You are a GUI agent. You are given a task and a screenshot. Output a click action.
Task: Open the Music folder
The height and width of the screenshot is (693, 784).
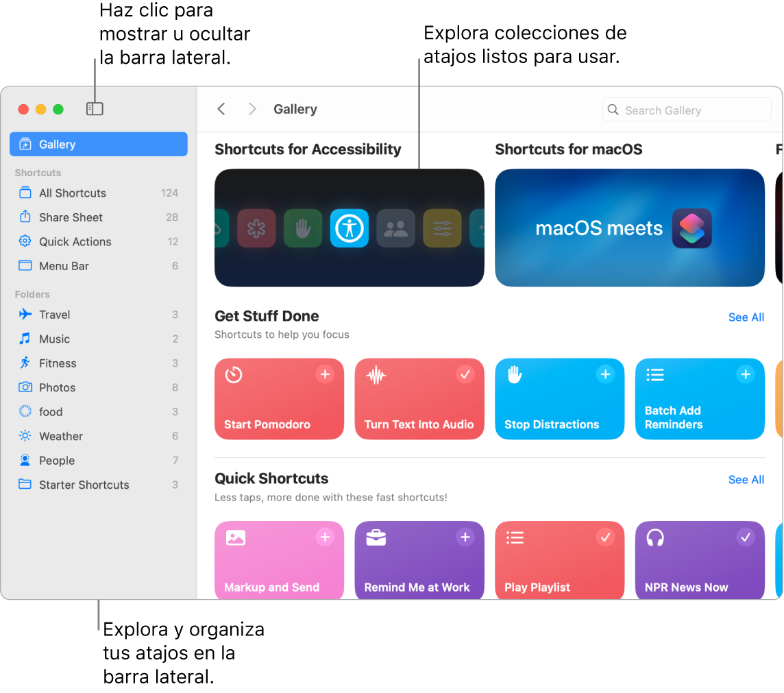point(99,339)
